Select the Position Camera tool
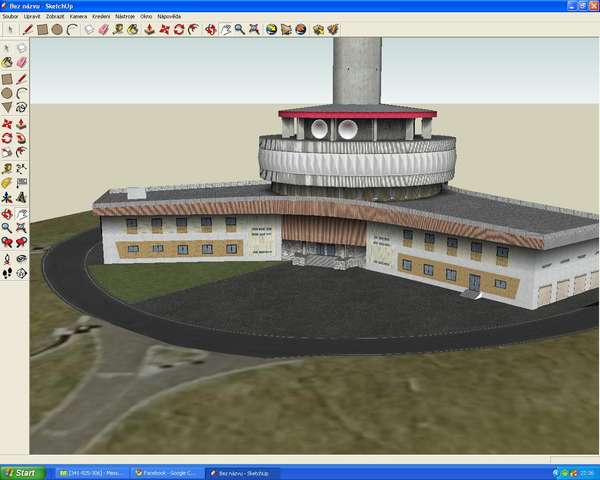This screenshot has height=480, width=600. click(7, 259)
